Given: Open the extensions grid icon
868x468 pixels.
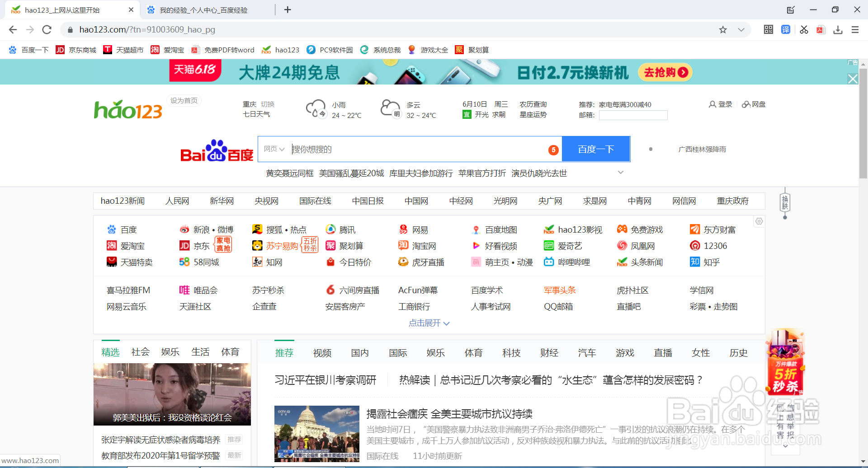Looking at the screenshot, I should pos(769,30).
